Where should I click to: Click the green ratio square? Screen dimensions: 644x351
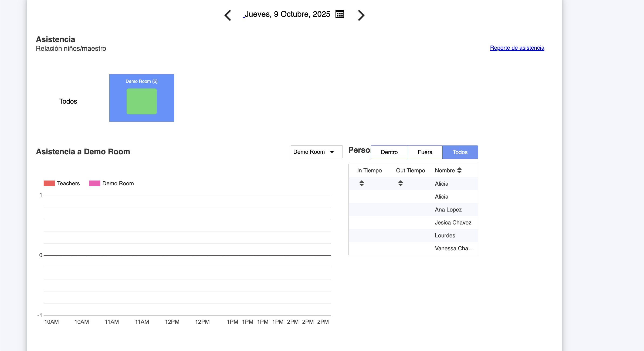click(x=141, y=101)
